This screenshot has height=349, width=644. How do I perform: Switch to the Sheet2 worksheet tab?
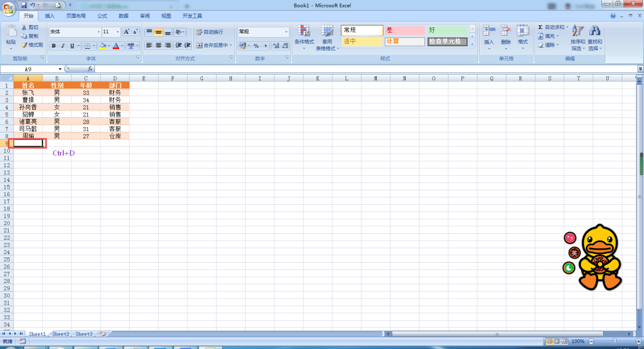pos(60,334)
